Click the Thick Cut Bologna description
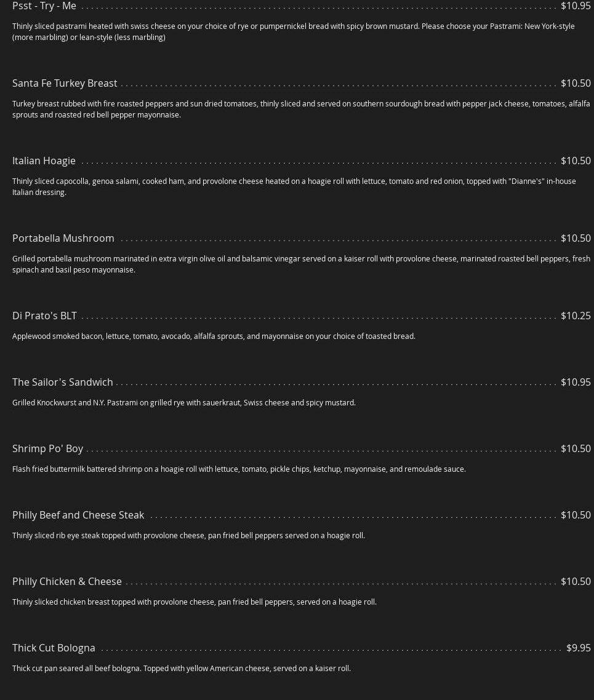 point(182,668)
